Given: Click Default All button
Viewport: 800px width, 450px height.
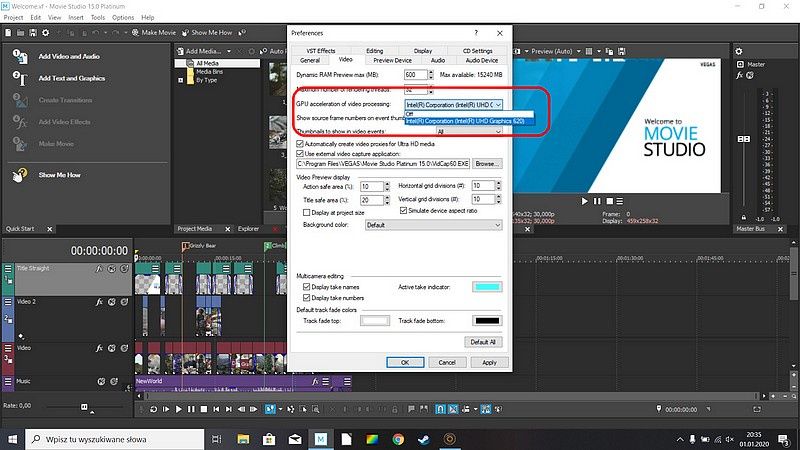Looking at the screenshot, I should pyautogui.click(x=483, y=342).
